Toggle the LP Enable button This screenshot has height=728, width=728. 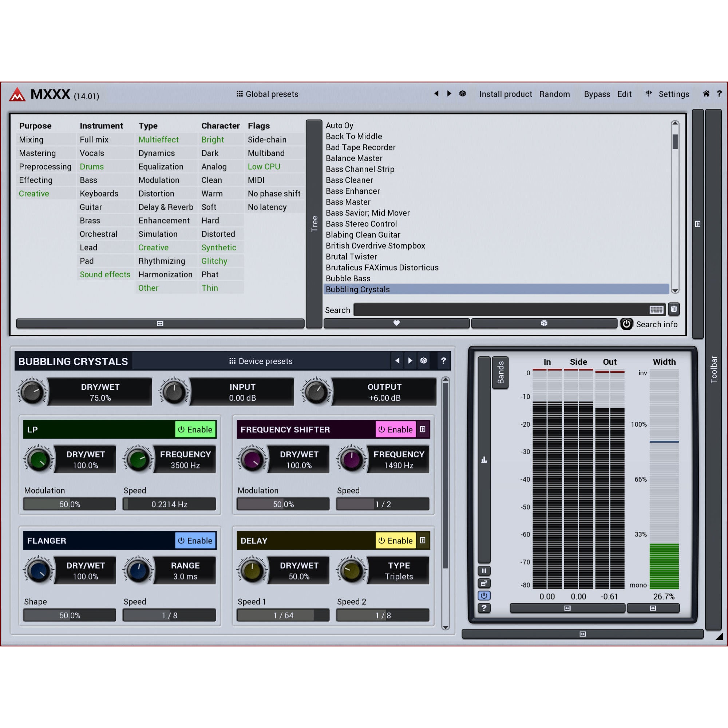[195, 430]
